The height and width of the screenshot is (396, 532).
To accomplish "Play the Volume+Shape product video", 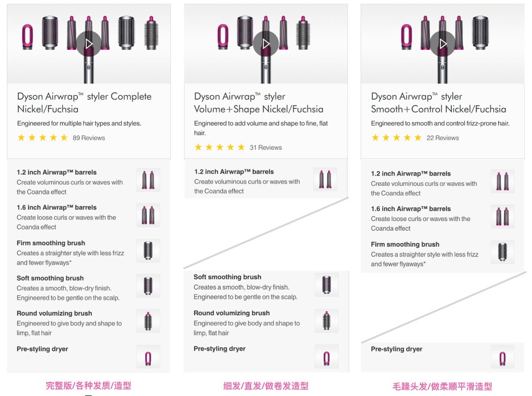I will 266,43.
